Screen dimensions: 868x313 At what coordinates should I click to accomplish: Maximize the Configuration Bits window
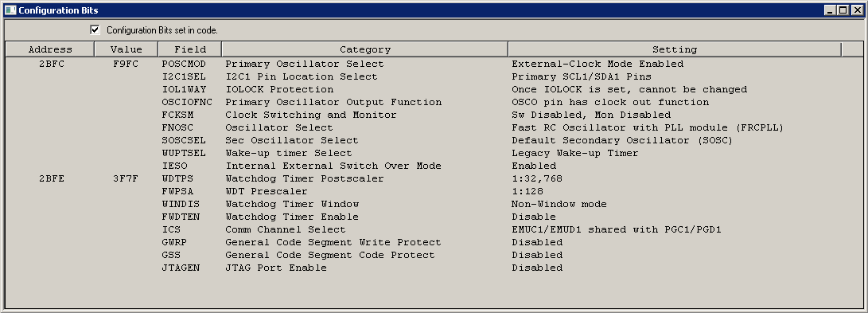pyautogui.click(x=843, y=10)
